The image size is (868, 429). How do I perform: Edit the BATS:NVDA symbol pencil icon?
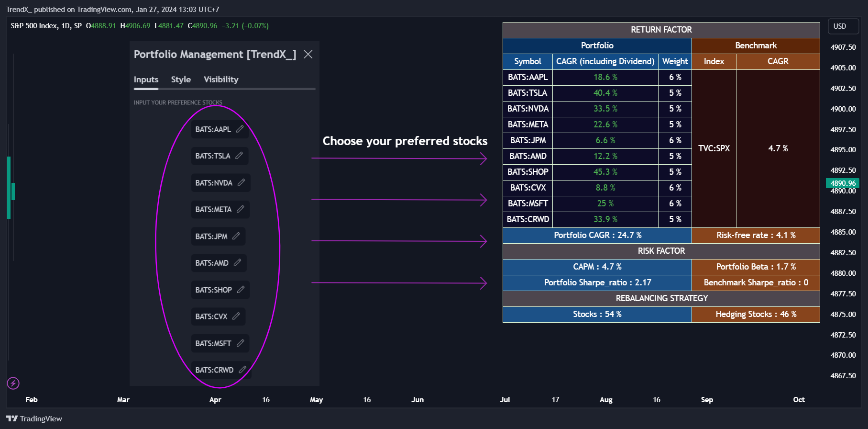click(x=241, y=182)
